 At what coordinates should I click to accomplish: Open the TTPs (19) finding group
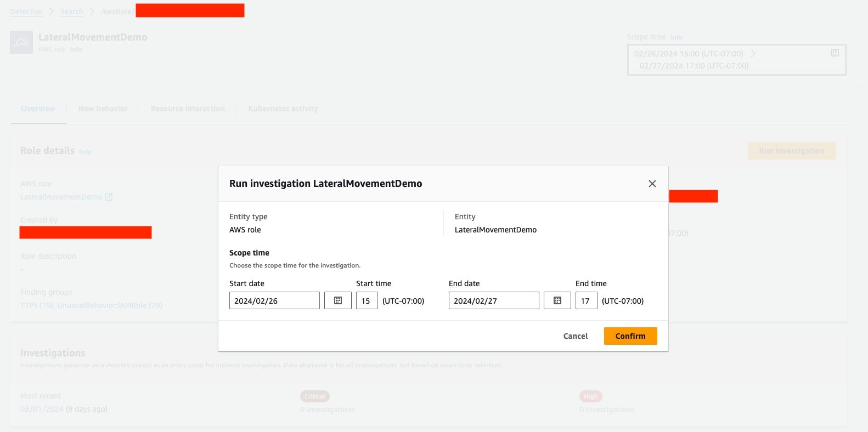click(36, 305)
